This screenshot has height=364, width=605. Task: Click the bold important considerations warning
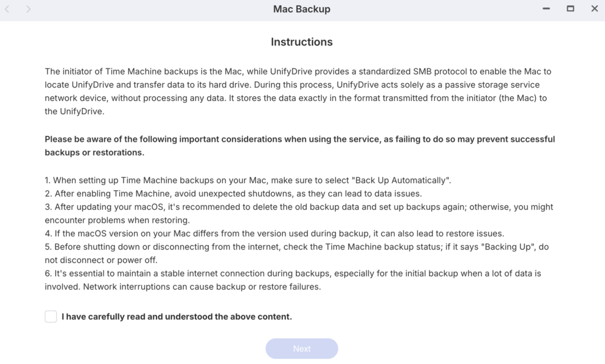[x=300, y=145]
